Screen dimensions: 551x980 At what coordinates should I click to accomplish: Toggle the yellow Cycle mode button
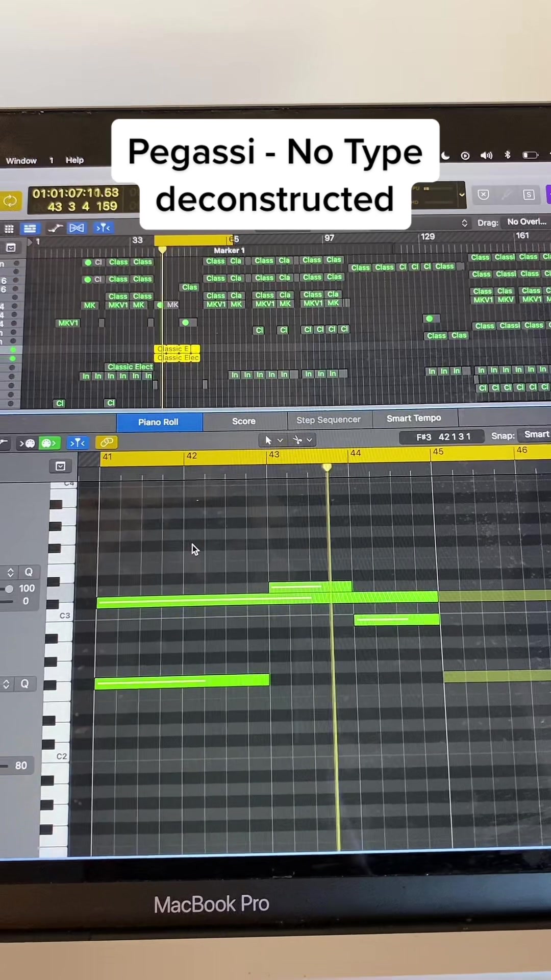pyautogui.click(x=10, y=201)
